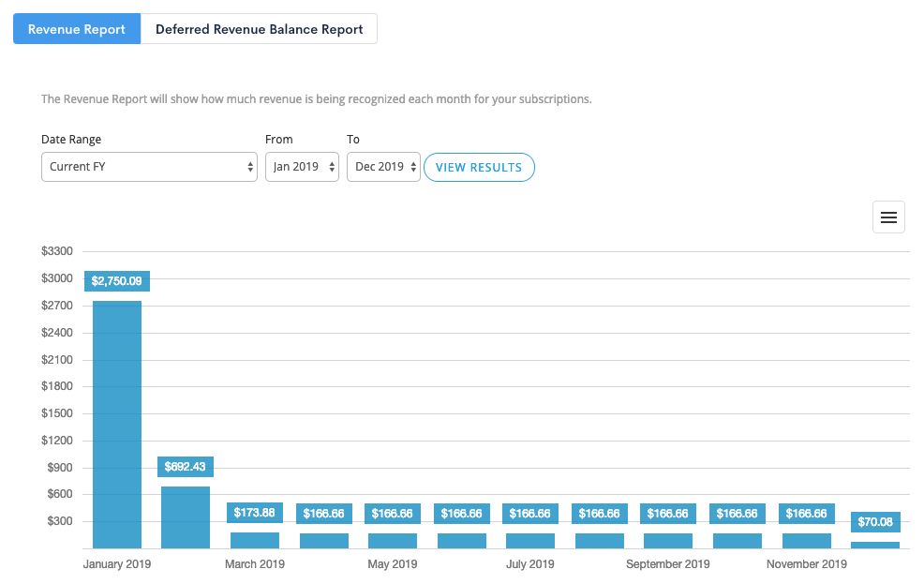Switch to Deferred Revenue Balance Report tab
The width and height of the screenshot is (924, 584).
[x=259, y=28]
